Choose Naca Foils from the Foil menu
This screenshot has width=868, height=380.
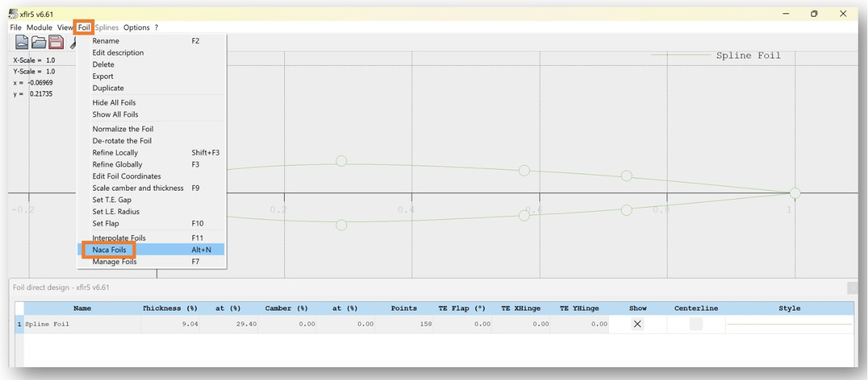click(x=109, y=250)
